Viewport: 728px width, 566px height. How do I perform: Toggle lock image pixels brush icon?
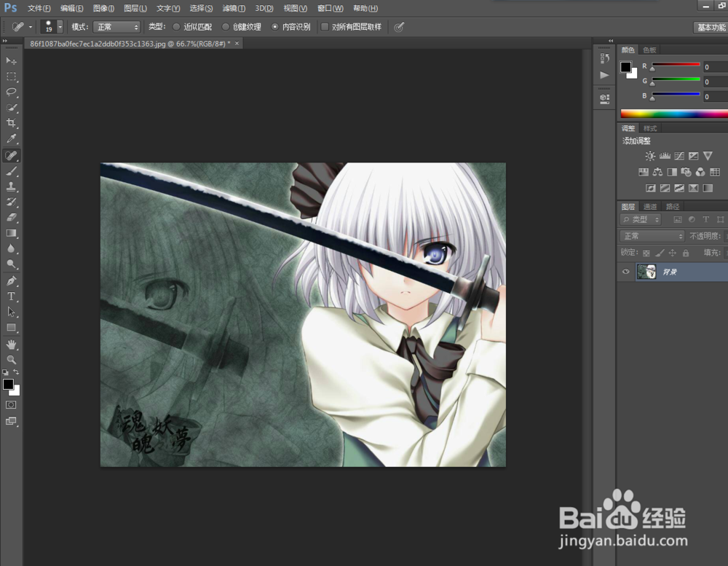pyautogui.click(x=660, y=253)
